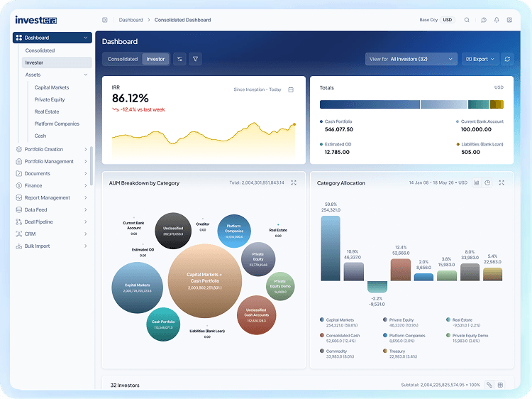Click the link icon in 32 Investors row
The image size is (532, 399).
489,385
